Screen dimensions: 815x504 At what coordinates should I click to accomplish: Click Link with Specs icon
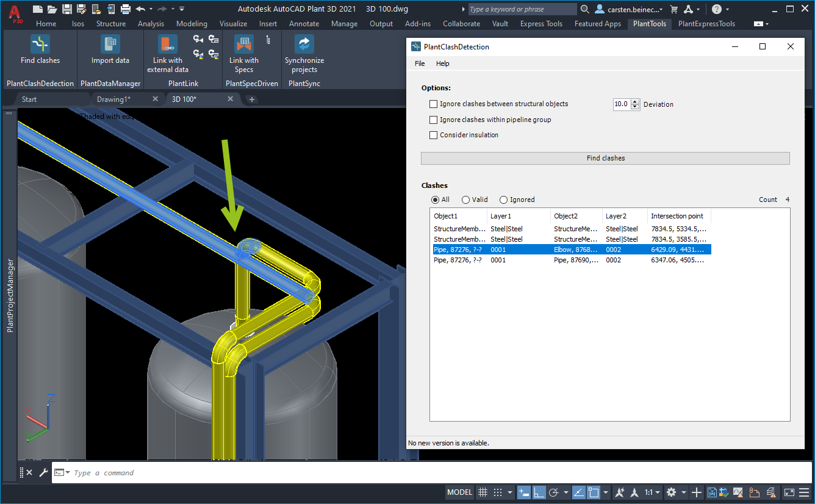tap(244, 45)
